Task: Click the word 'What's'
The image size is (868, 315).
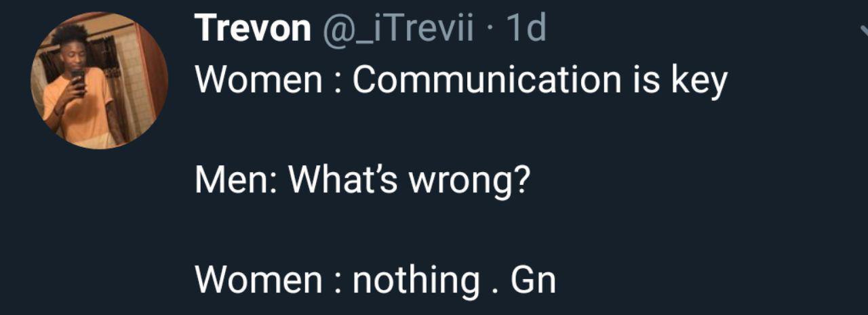Action: pyautogui.click(x=347, y=181)
